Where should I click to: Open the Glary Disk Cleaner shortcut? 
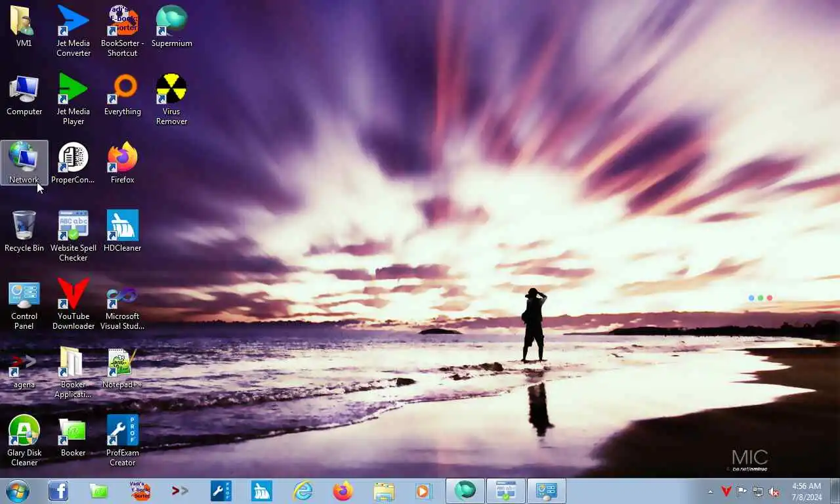coord(24,440)
